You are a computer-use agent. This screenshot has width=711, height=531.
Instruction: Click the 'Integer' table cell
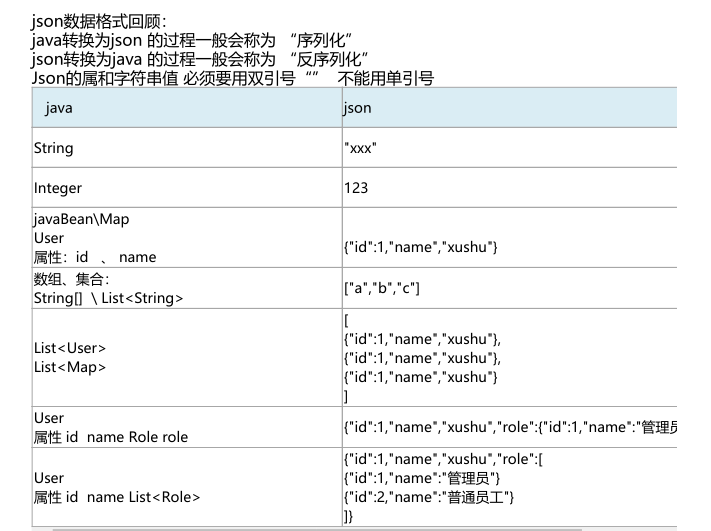point(187,188)
